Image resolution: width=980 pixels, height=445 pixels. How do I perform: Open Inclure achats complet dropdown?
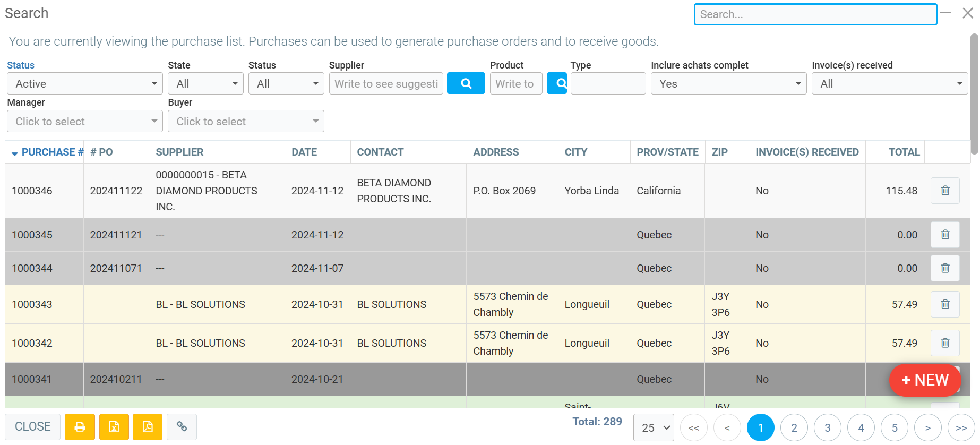(x=728, y=84)
